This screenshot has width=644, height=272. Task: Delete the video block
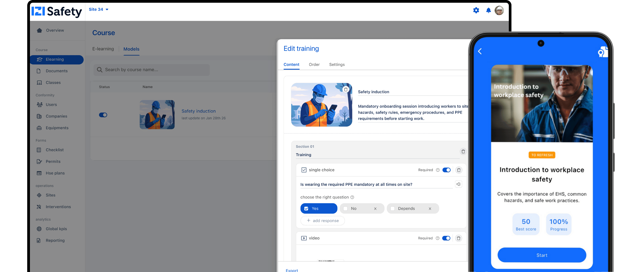click(458, 238)
